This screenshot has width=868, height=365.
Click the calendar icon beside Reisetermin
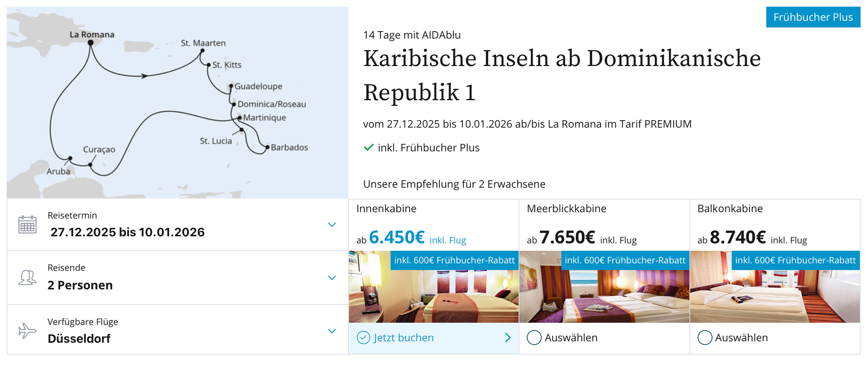(x=27, y=225)
